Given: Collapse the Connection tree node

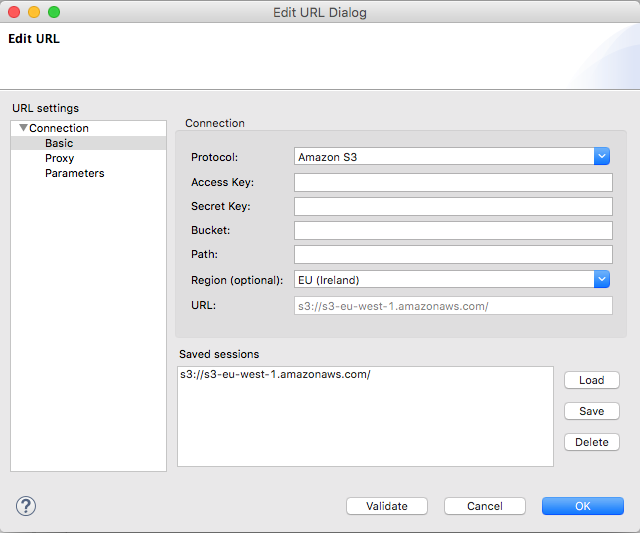Looking at the screenshot, I should (23, 128).
